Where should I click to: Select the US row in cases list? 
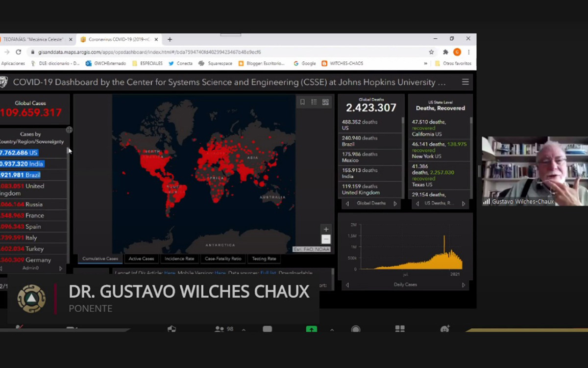click(33, 153)
